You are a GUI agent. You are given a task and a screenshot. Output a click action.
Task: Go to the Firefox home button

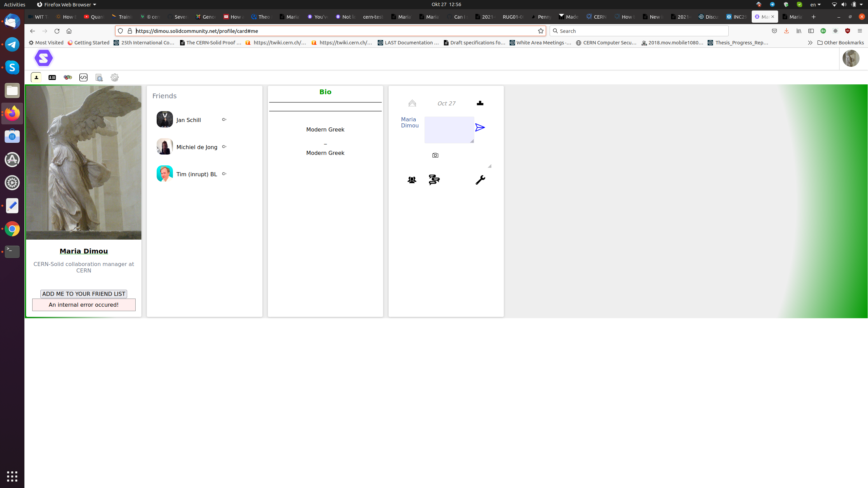click(69, 31)
